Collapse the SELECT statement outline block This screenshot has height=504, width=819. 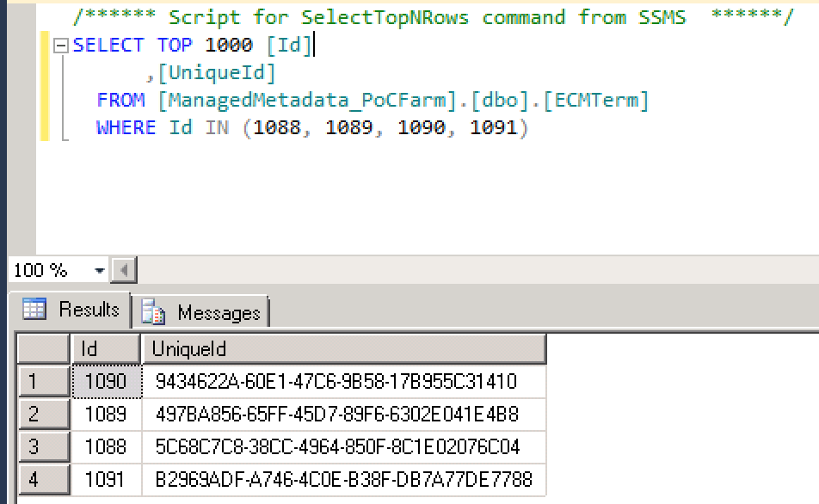pyautogui.click(x=61, y=46)
